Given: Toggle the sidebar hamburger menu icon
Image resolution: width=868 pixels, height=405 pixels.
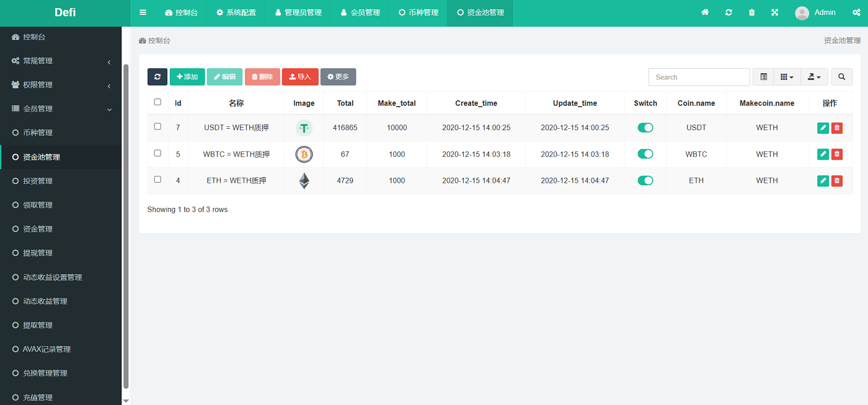Looking at the screenshot, I should pos(143,12).
